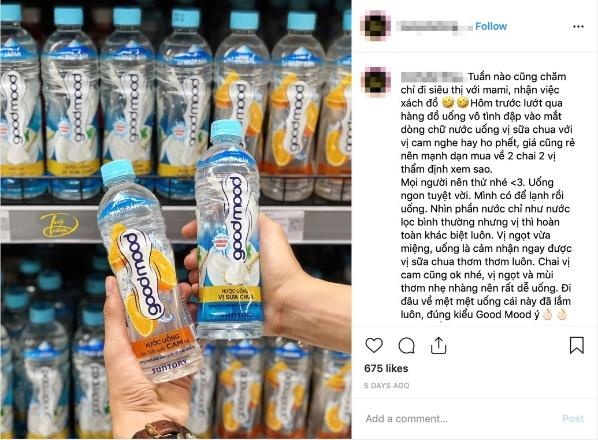Click the caption text about Good Mood
598x440 pixels.
pyautogui.click(x=487, y=195)
